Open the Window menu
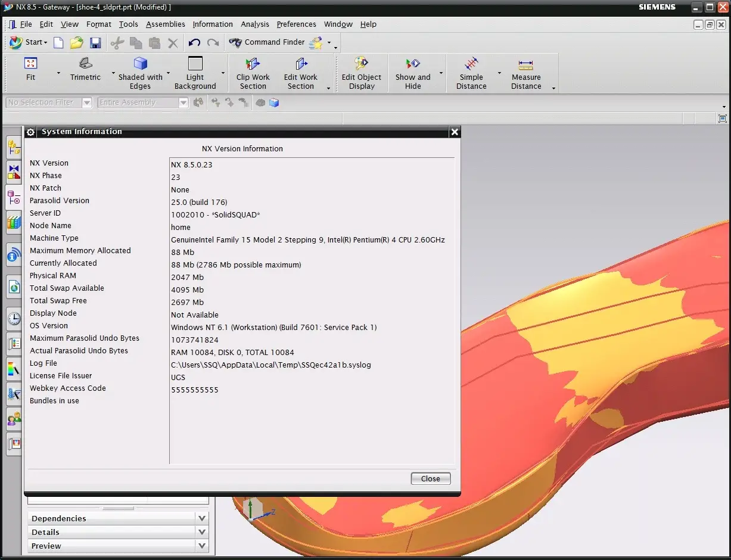The height and width of the screenshot is (560, 731). (338, 24)
